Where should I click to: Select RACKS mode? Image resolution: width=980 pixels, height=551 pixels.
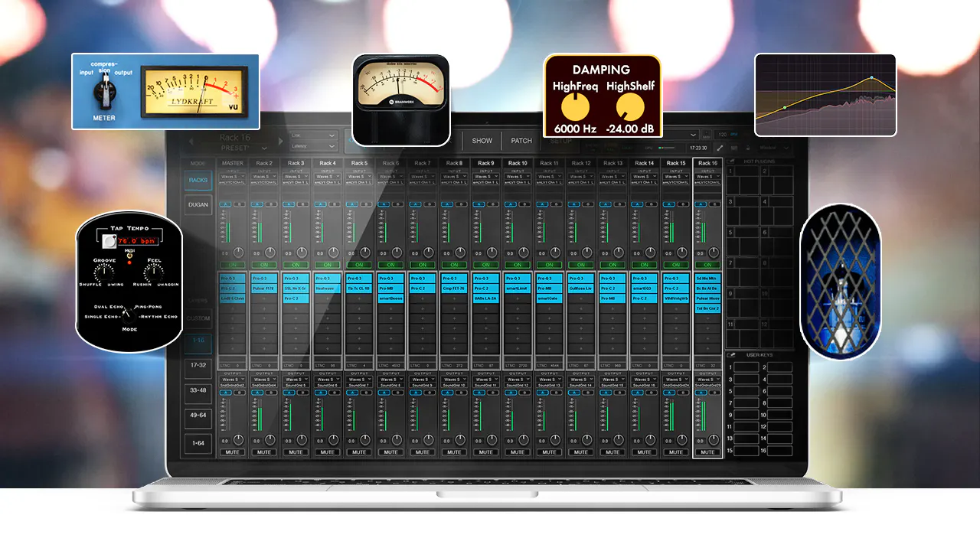(x=198, y=181)
